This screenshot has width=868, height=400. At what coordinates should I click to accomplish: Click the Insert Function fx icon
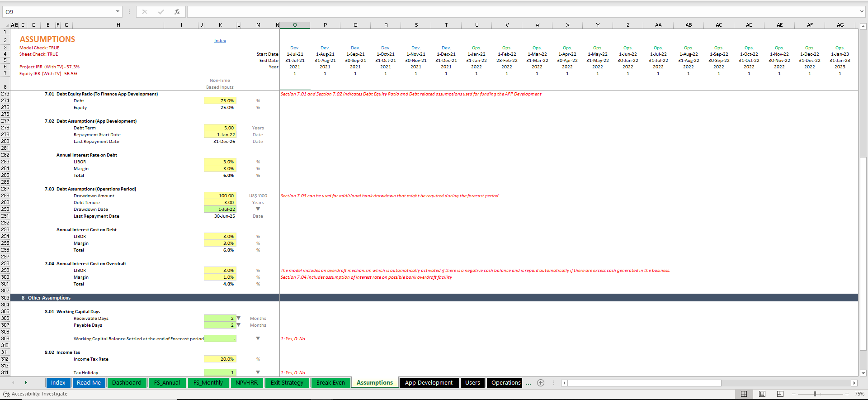[x=177, y=12]
